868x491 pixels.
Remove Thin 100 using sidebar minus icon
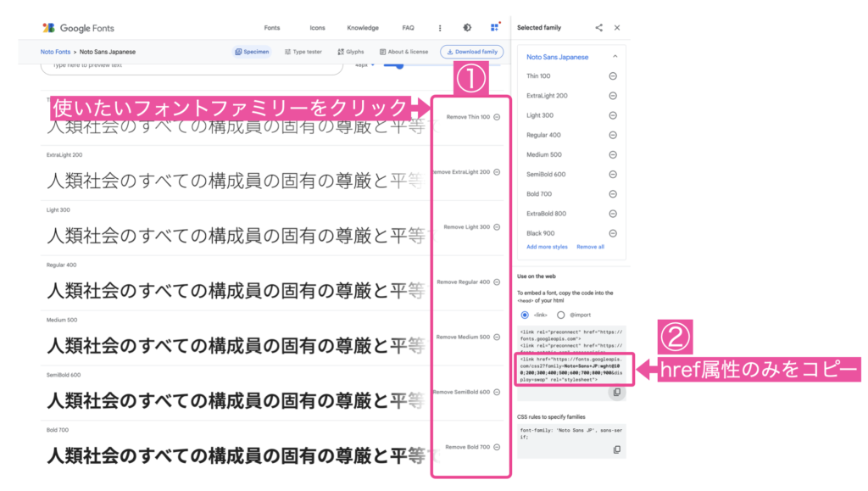point(613,75)
